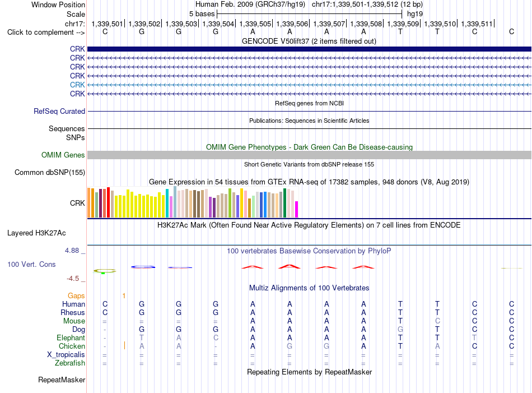Click the gray OMIM Genes item bar
Image resolution: width=532 pixels, height=393 pixels.
(x=309, y=155)
